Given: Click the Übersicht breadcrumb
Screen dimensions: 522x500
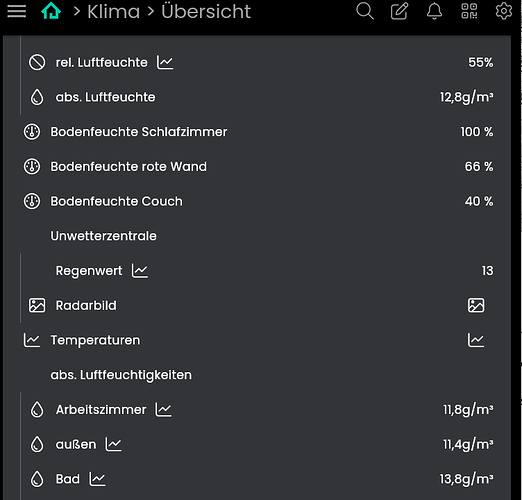Looking at the screenshot, I should (x=206, y=12).
